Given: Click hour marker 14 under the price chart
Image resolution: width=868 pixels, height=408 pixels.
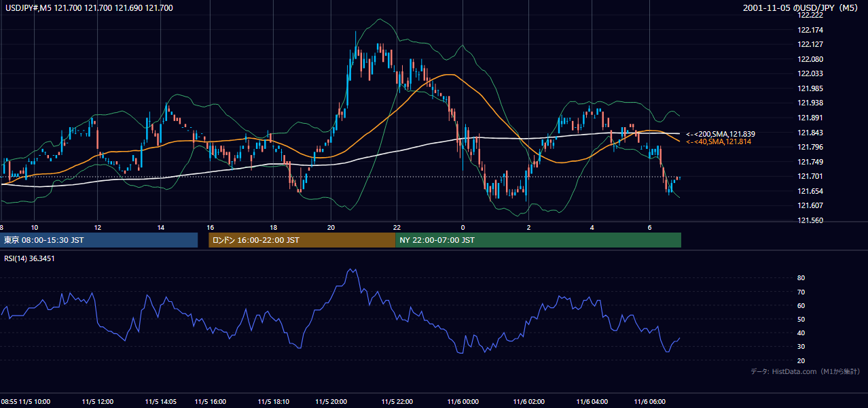Looking at the screenshot, I should (160, 227).
